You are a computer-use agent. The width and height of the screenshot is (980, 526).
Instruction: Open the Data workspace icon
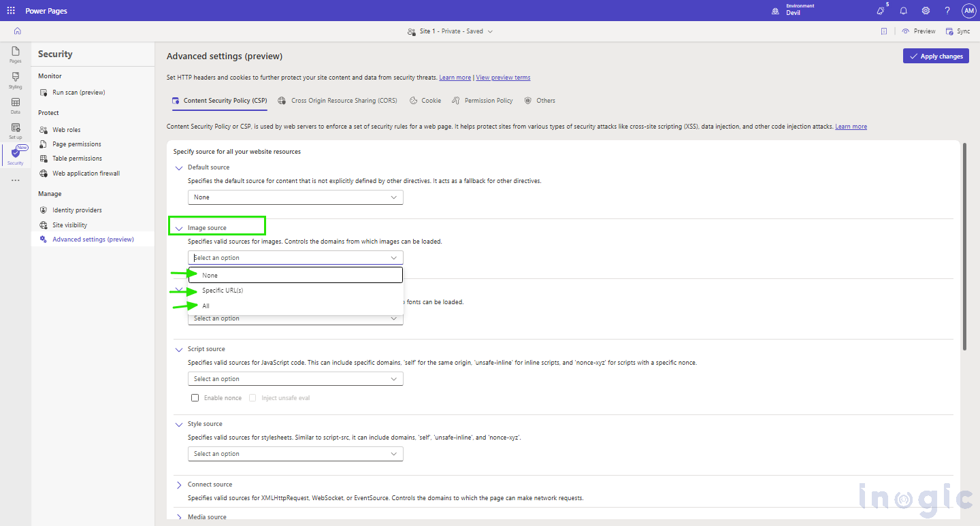pyautogui.click(x=15, y=106)
